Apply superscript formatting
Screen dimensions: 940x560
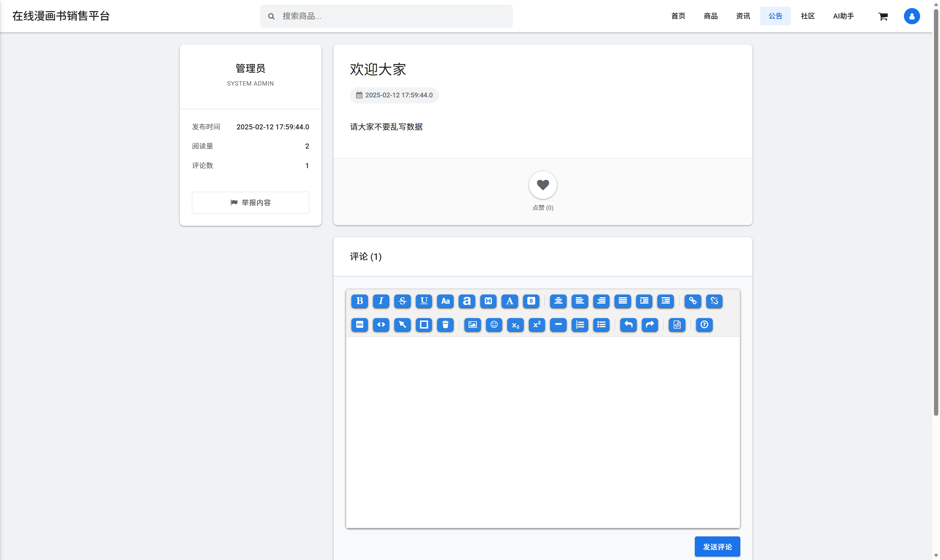click(537, 325)
